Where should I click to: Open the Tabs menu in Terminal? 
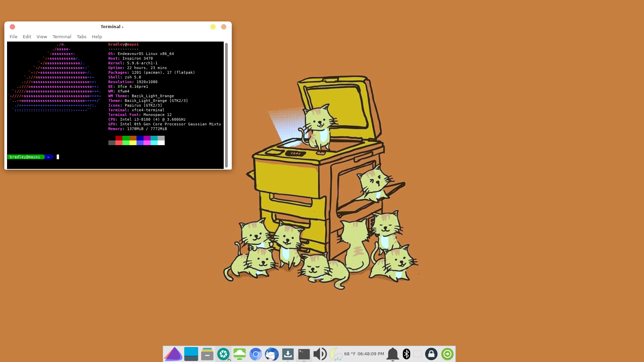82,37
